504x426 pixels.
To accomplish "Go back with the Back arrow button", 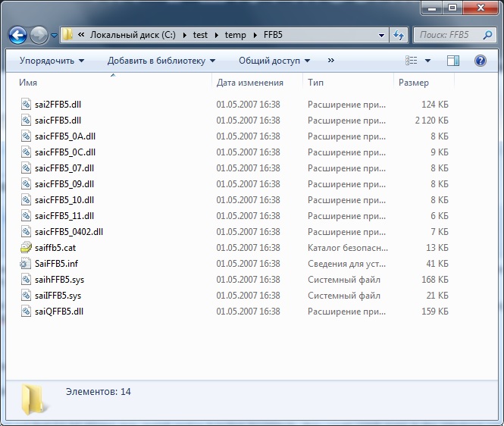I will pos(17,35).
